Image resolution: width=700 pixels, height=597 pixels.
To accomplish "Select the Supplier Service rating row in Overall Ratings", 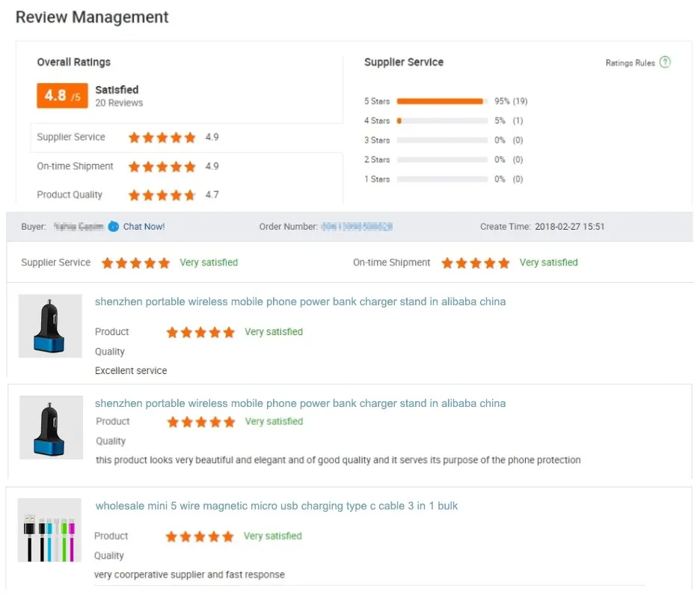I will [x=187, y=138].
